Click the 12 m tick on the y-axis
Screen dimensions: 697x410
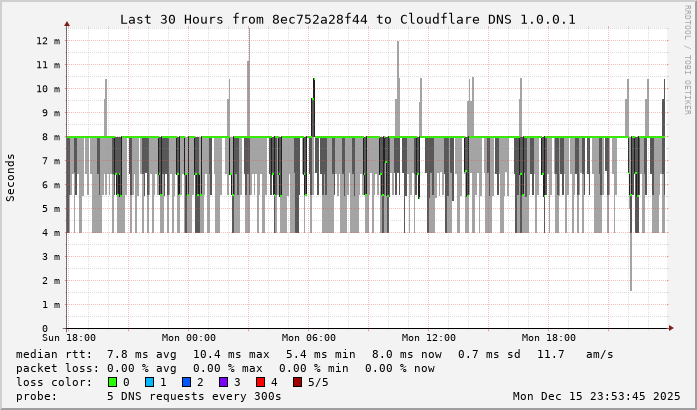49,41
